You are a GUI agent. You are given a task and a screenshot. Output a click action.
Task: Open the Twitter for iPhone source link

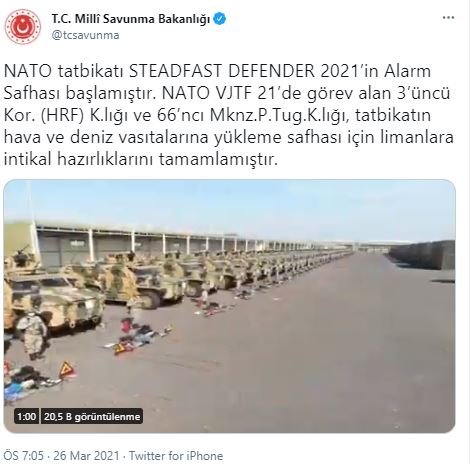176,455
